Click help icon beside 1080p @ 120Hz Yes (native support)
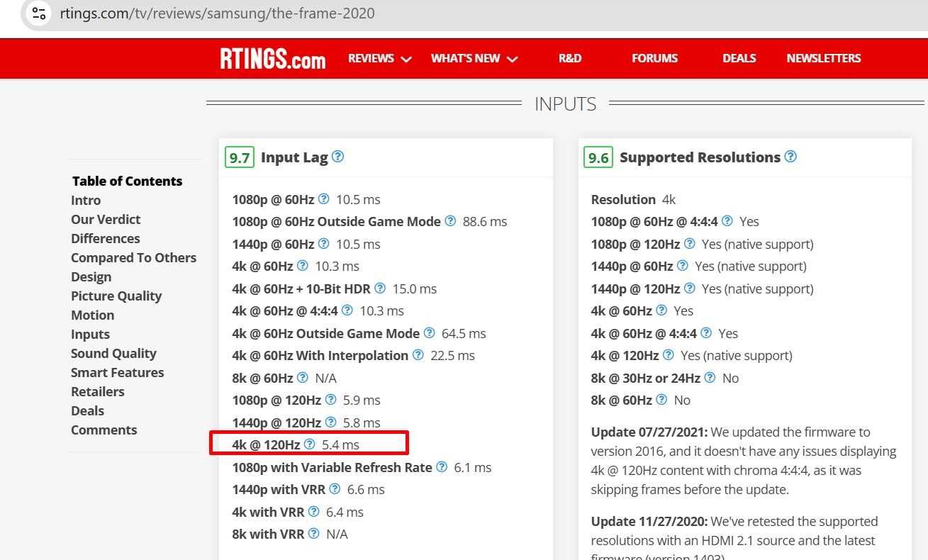Screen dimensions: 928x560 pos(689,244)
